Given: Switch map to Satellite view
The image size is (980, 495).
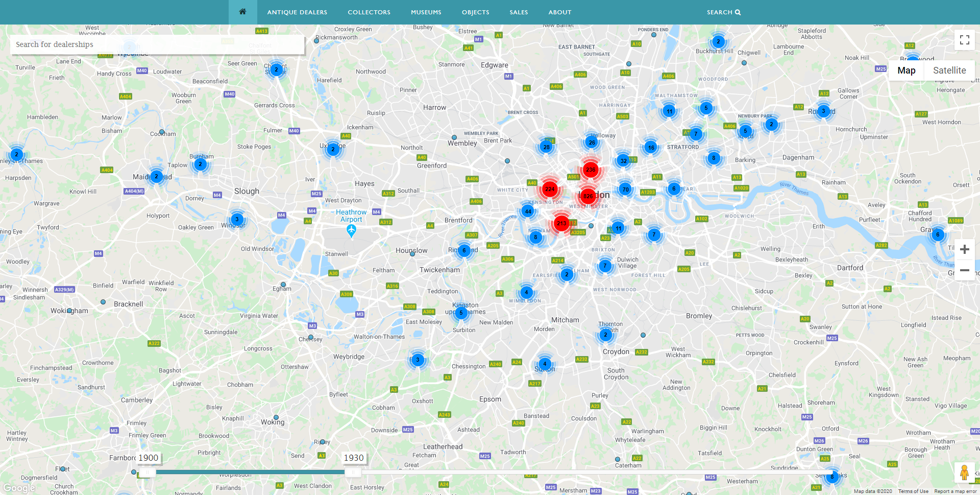Looking at the screenshot, I should (x=949, y=70).
